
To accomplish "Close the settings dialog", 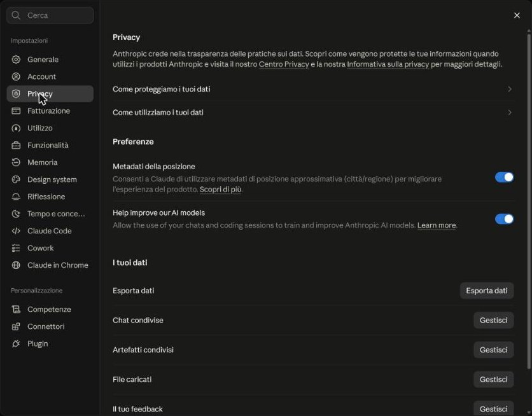I will tap(517, 15).
